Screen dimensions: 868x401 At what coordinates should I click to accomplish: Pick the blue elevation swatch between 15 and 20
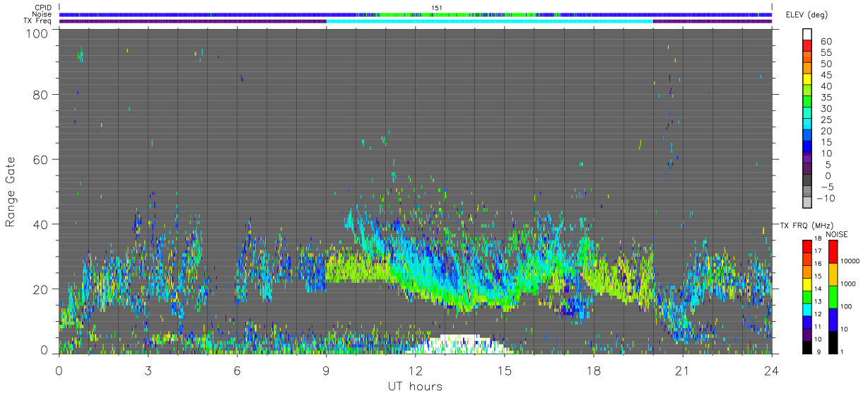point(807,134)
